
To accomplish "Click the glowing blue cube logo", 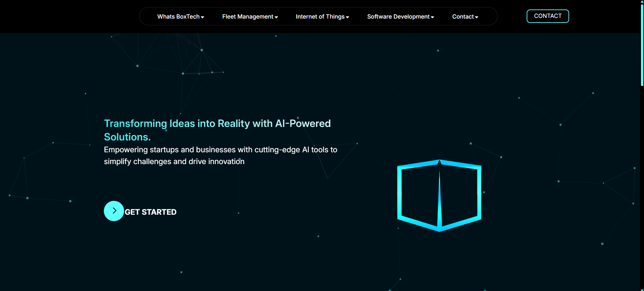I will point(439,195).
